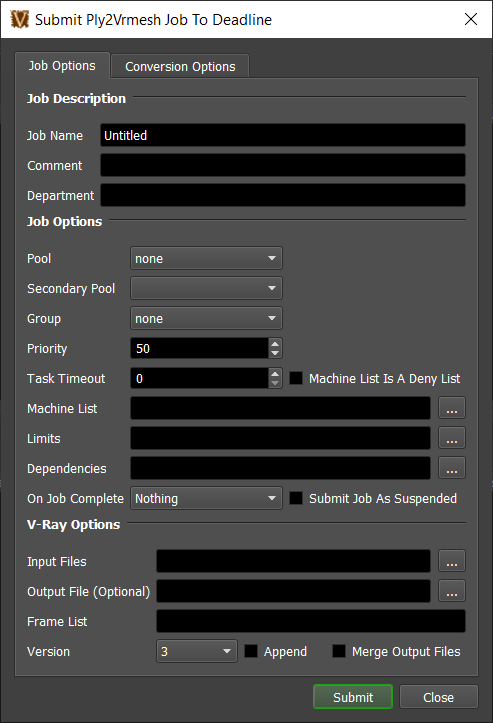The image size is (493, 723).
Task: Open the Dependencies browse ellipsis button
Action: click(x=451, y=468)
